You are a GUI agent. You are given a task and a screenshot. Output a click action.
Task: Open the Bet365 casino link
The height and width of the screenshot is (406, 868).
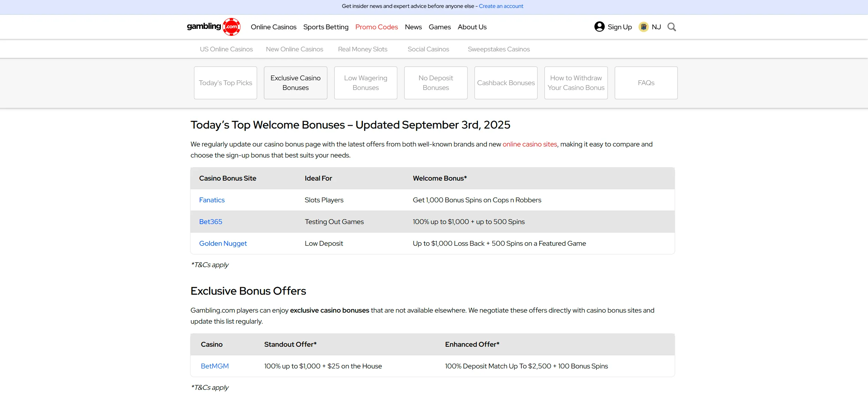[211, 222]
